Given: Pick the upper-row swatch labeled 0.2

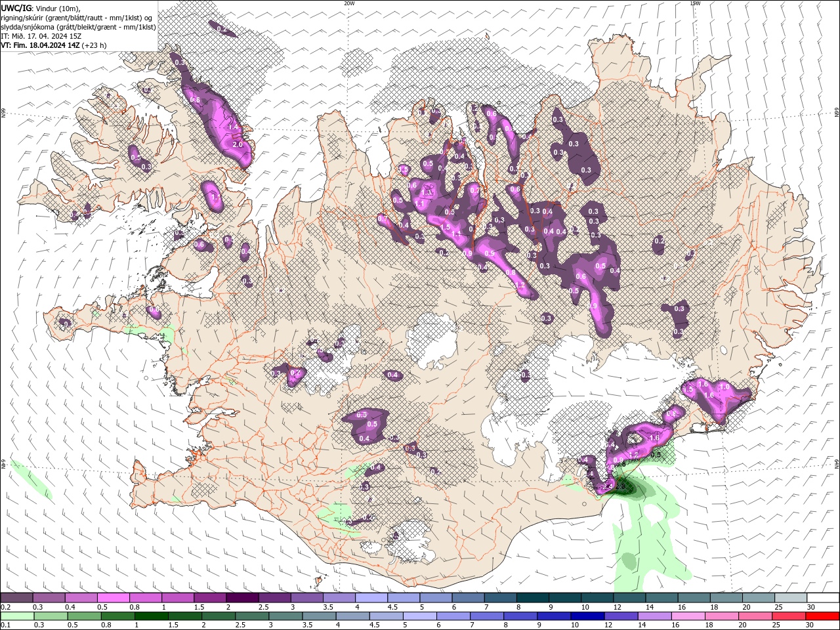Looking at the screenshot, I should pos(16,598).
